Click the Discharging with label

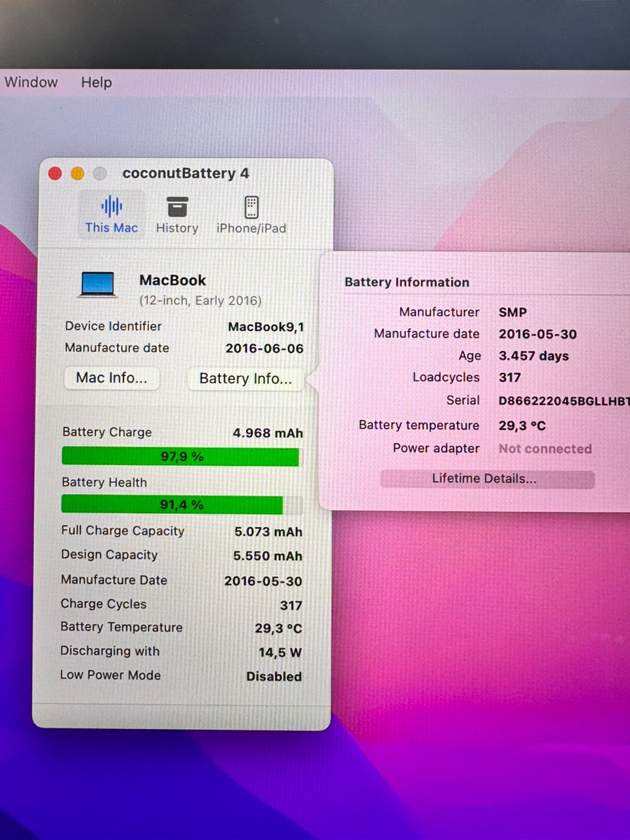pos(110,651)
